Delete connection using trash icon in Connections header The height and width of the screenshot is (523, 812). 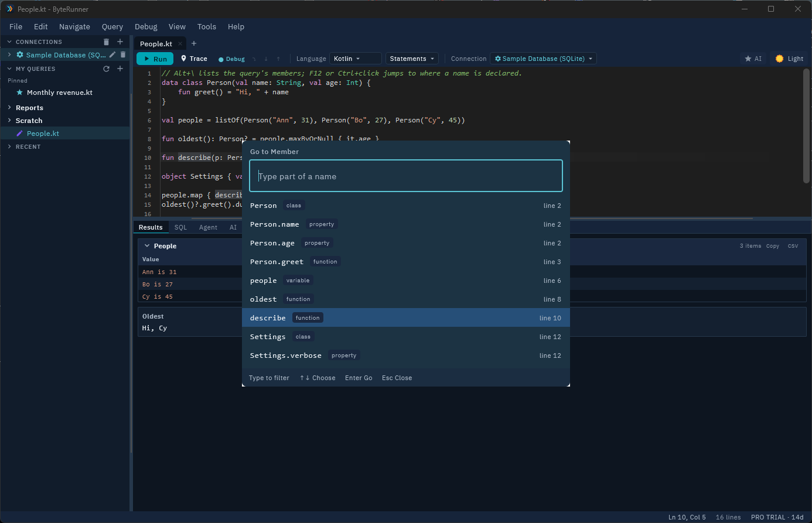(x=106, y=42)
